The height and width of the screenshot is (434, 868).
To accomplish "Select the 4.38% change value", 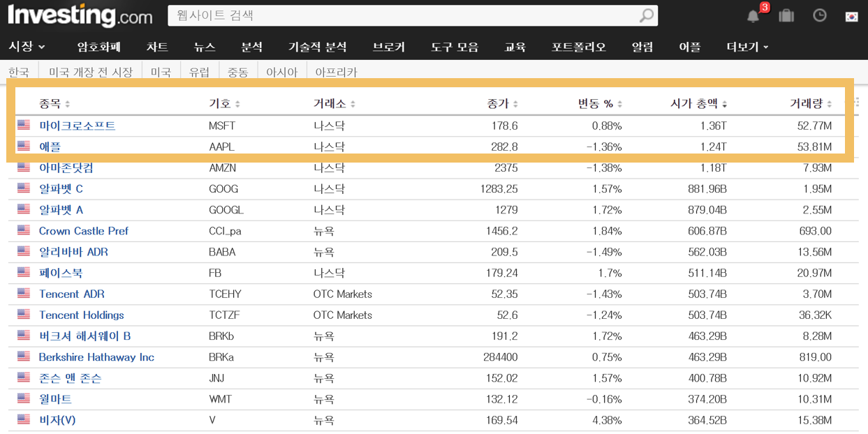I will pyautogui.click(x=605, y=420).
